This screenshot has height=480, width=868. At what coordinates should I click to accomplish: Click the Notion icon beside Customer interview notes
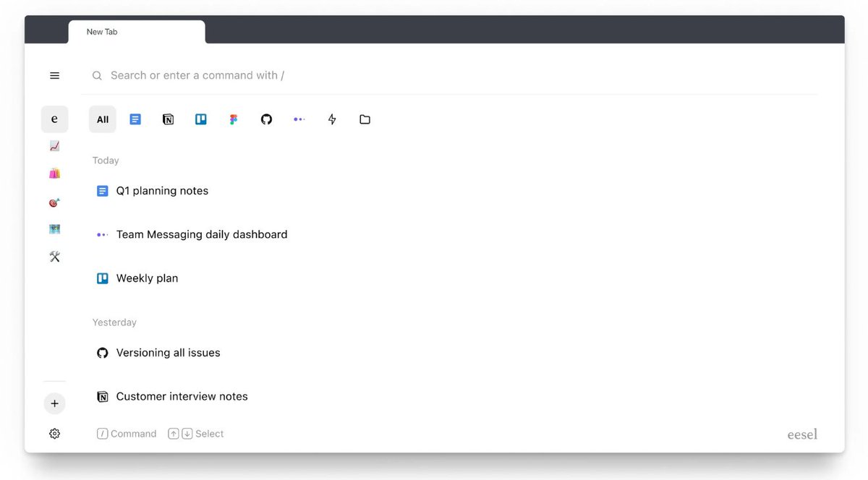[x=103, y=396]
